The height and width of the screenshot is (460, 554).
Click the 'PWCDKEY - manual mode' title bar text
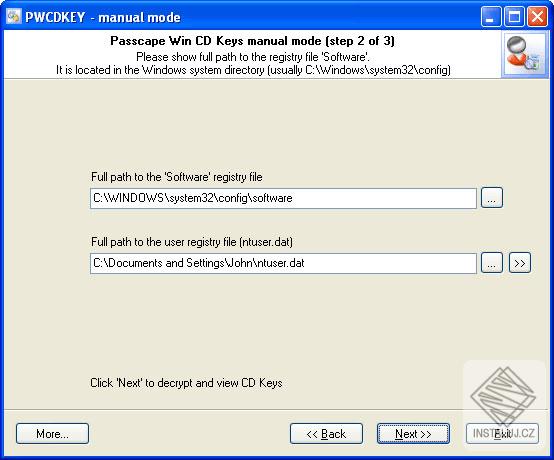[x=103, y=17]
